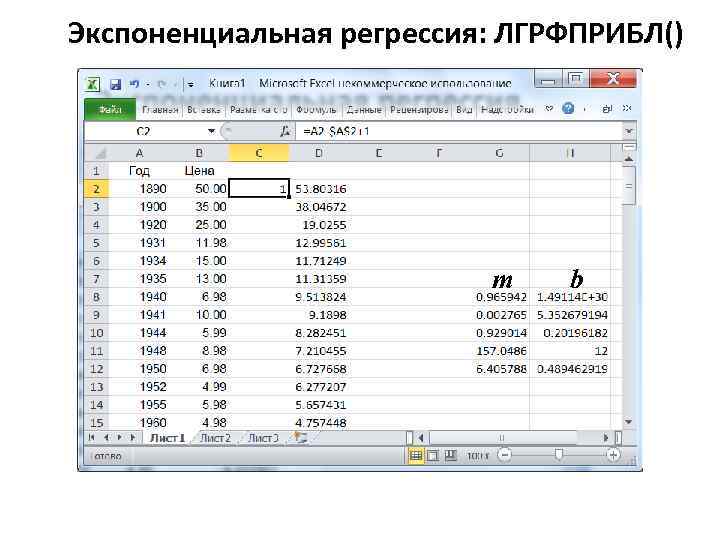
Task: Click horizontal scrollbar left arrow
Action: click(x=420, y=438)
